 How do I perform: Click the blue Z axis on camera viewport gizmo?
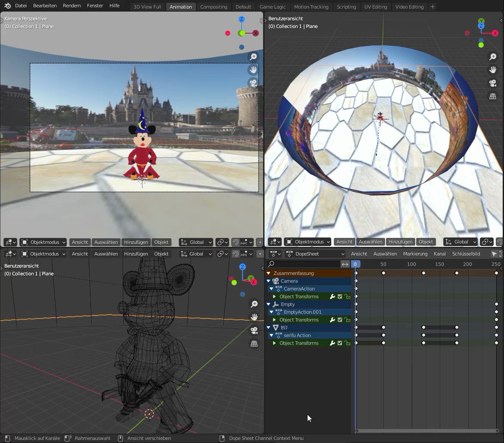tap(242, 19)
